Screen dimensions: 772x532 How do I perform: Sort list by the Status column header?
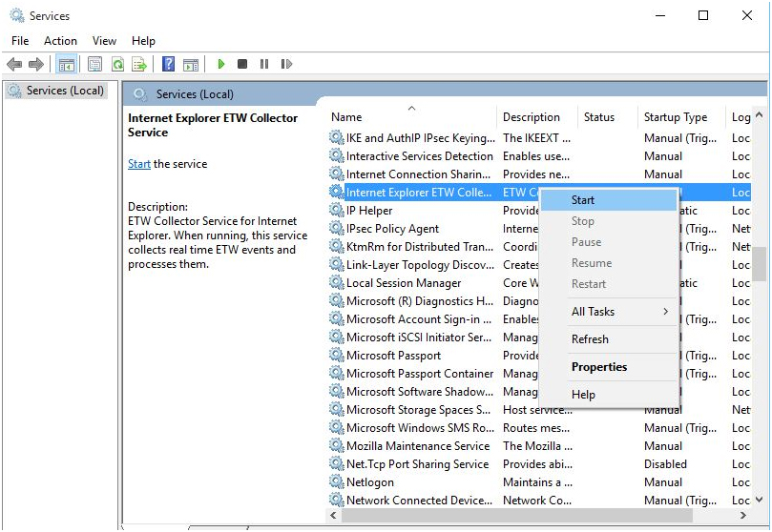point(608,117)
